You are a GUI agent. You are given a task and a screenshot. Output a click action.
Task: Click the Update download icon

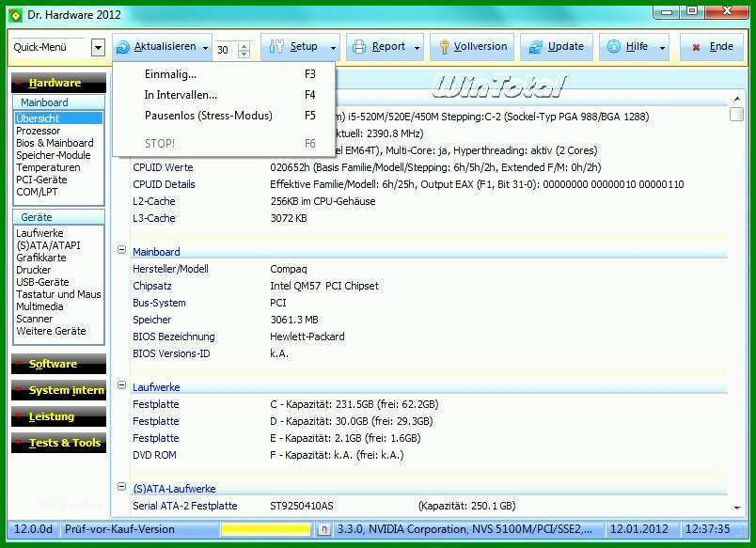536,47
